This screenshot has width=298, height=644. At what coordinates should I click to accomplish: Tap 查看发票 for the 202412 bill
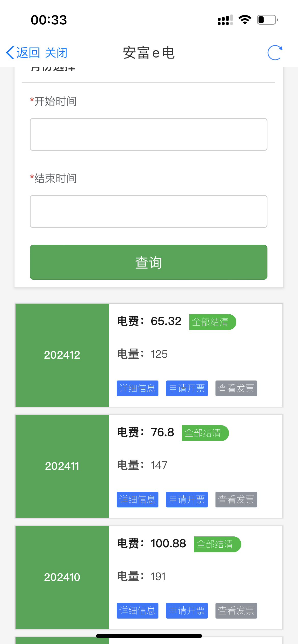tap(236, 388)
